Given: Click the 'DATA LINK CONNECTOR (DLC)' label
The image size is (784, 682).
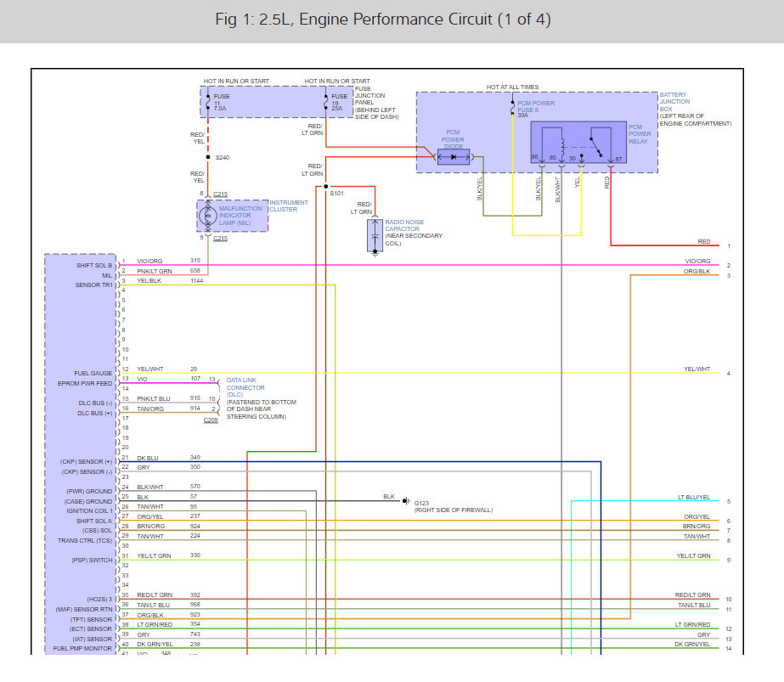Looking at the screenshot, I should pyautogui.click(x=245, y=387).
